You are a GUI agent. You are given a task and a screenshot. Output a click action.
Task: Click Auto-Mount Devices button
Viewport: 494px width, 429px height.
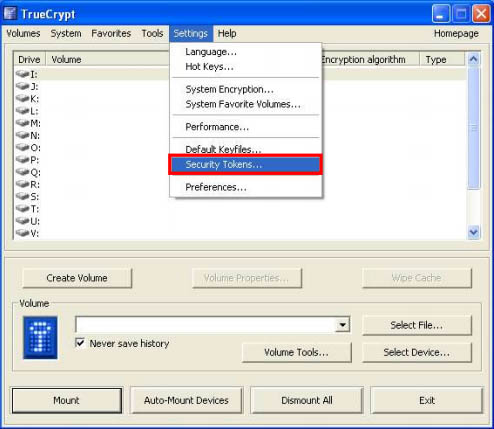pos(186,400)
